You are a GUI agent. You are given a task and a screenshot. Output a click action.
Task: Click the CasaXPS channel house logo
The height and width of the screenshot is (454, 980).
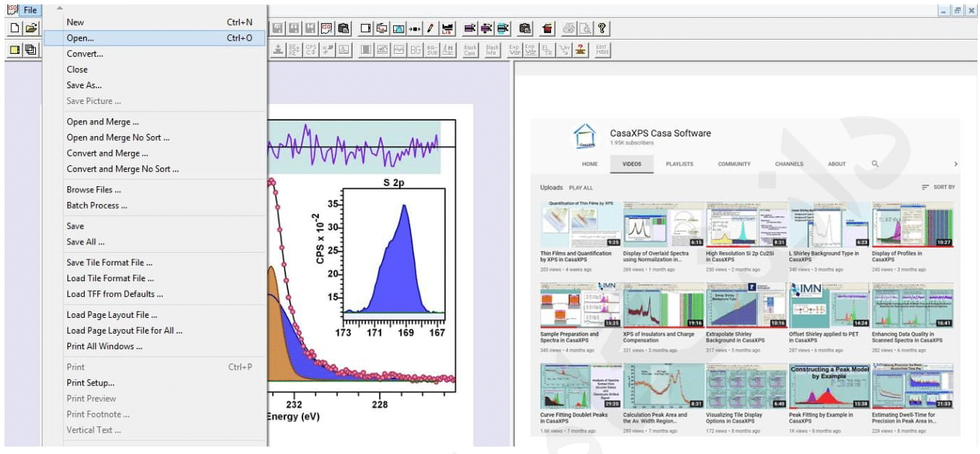pos(585,136)
